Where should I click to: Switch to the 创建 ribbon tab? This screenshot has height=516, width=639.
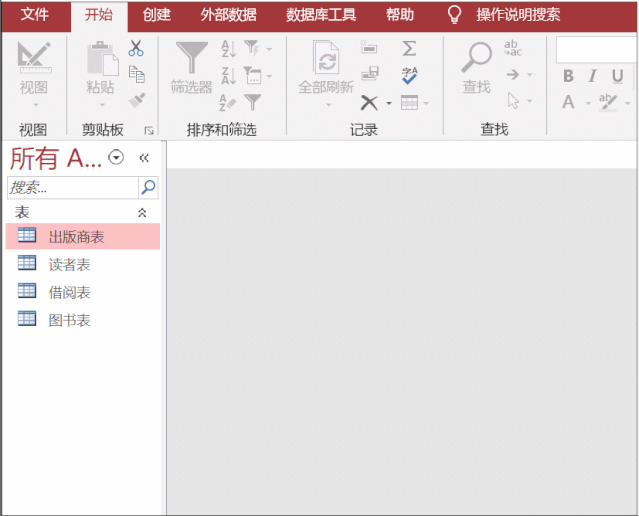(157, 15)
